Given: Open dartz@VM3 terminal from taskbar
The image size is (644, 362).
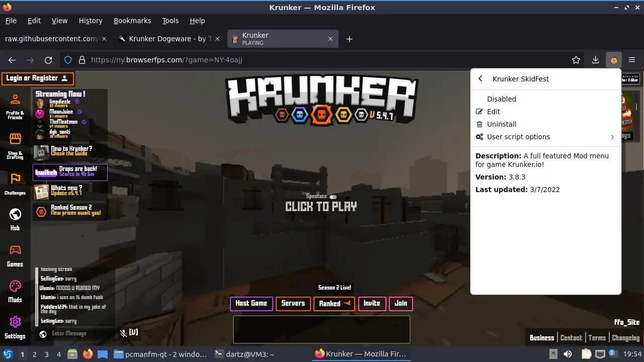Looking at the screenshot, I should (245, 354).
